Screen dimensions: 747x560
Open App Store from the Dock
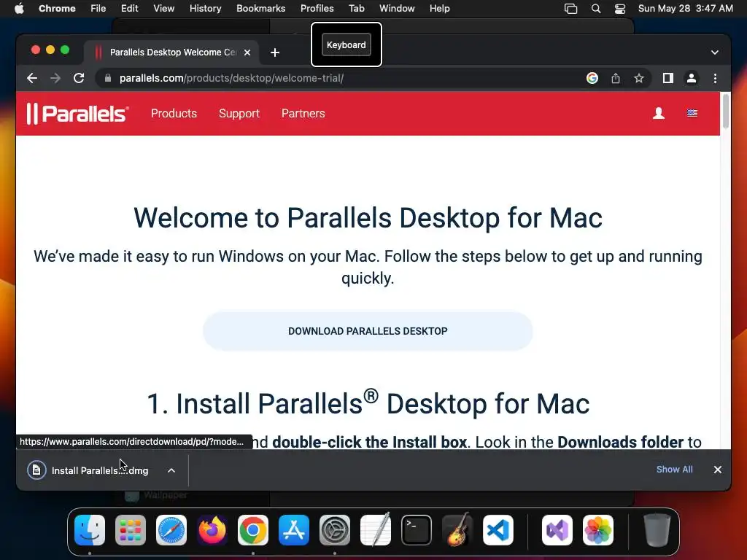tap(294, 530)
